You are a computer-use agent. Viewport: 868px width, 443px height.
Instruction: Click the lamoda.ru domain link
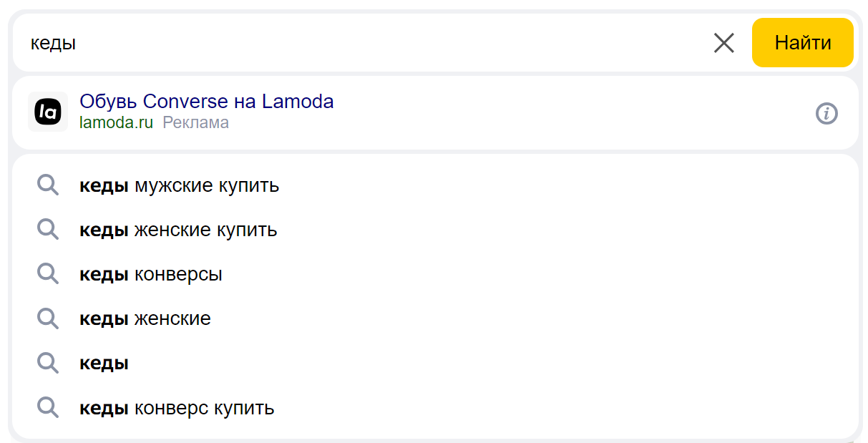click(116, 122)
